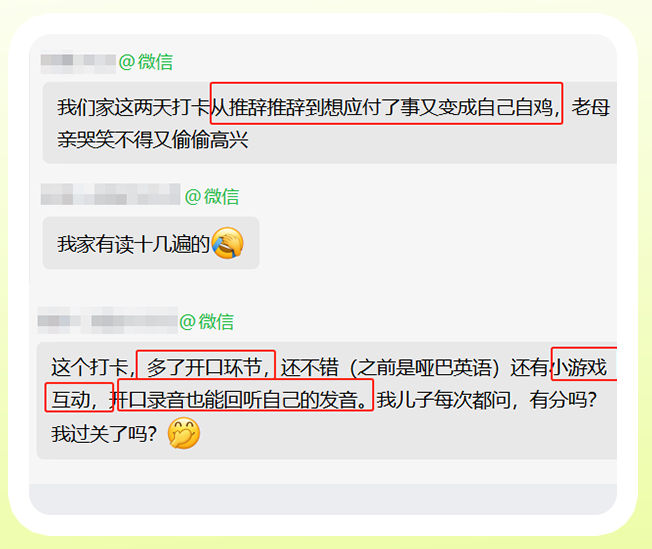This screenshot has width=652, height=549.
Task: Click the laughing-crying emoji in second message
Action: tap(227, 243)
